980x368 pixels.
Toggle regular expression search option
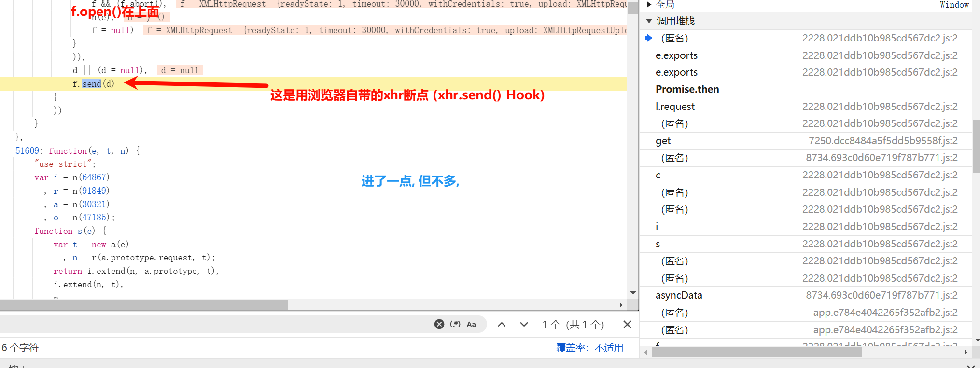point(455,324)
